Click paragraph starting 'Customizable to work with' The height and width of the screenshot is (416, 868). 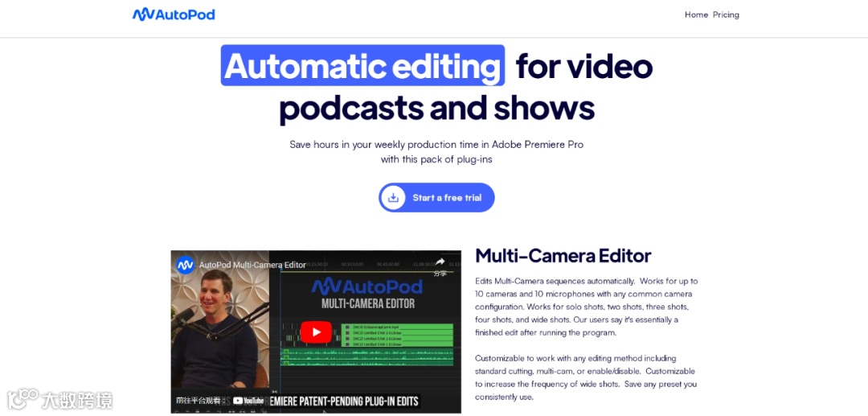(x=585, y=377)
